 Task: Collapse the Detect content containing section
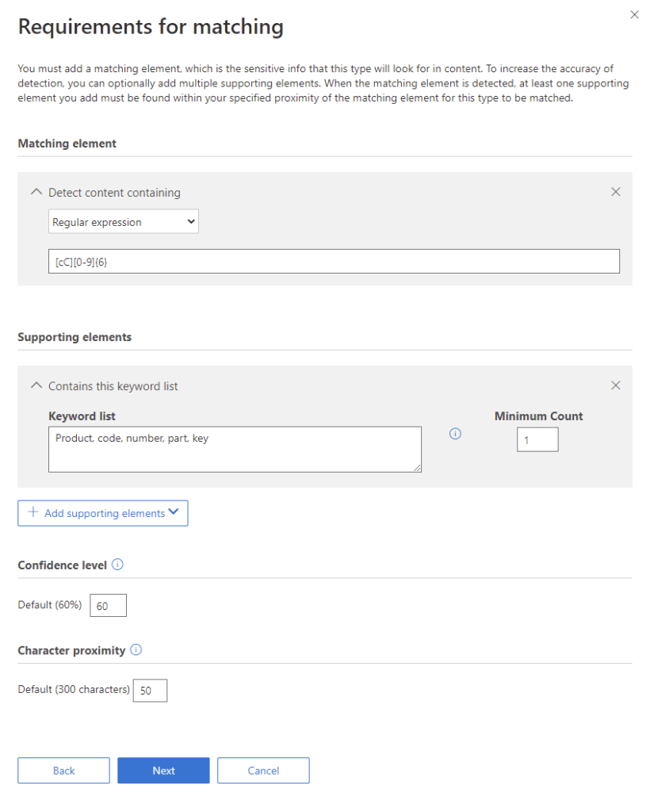36,192
